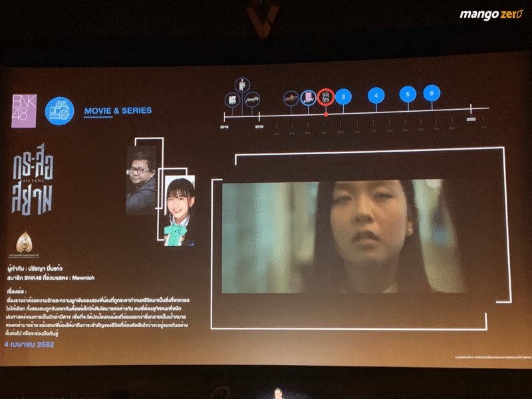Click the 2020 year label
532x399 pixels.
tap(471, 119)
